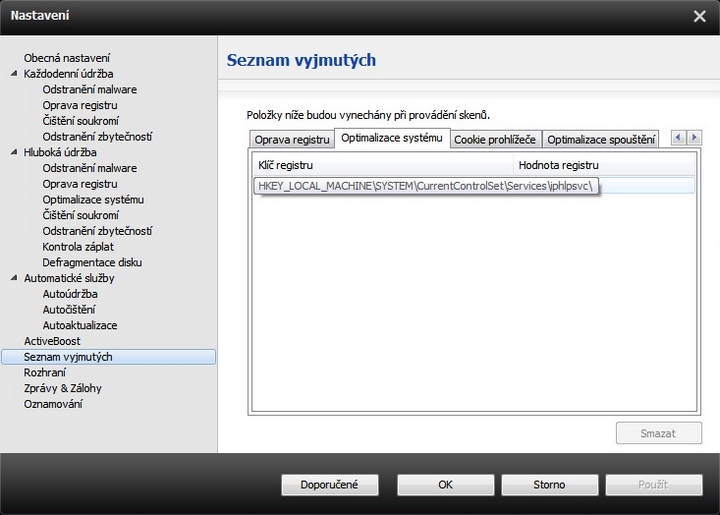Select the HKEY_LOCAL_MACHINE registry key row
Viewport: 720px width, 515px height.
[x=427, y=186]
